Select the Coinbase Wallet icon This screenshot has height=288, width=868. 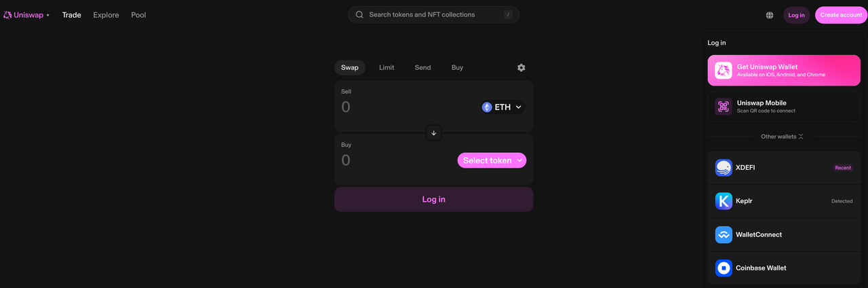(x=724, y=268)
